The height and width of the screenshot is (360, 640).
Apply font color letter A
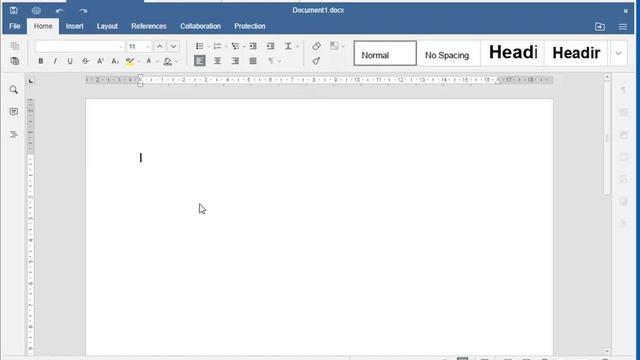pos(149,61)
